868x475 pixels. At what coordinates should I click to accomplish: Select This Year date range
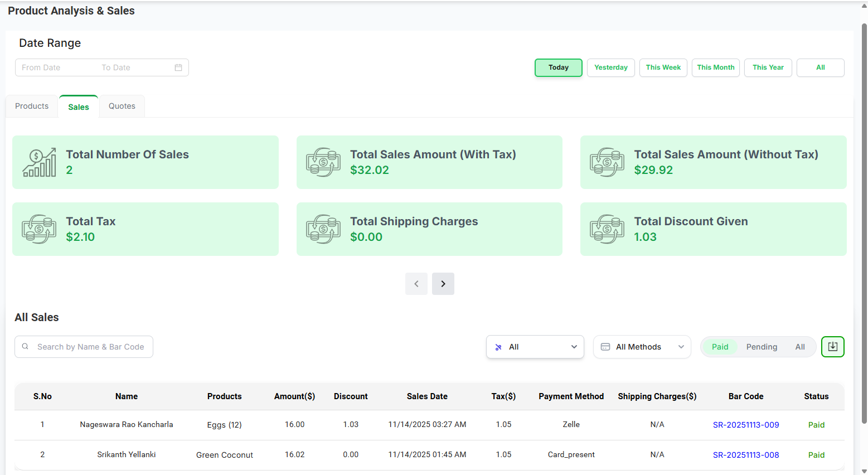(768, 67)
